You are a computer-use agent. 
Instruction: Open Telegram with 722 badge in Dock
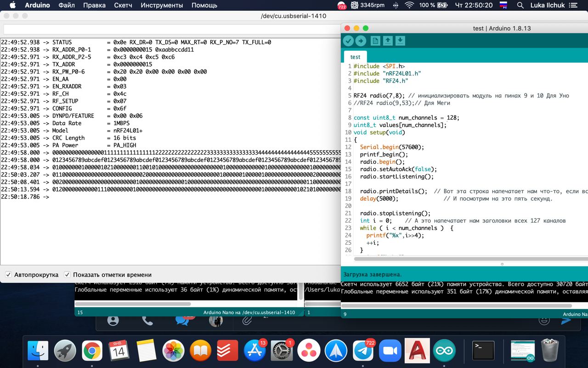point(363,351)
